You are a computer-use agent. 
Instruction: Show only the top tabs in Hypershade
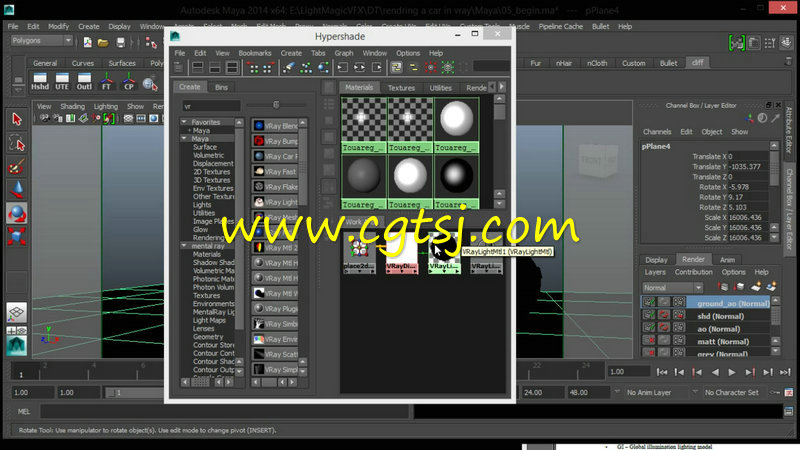coord(198,67)
